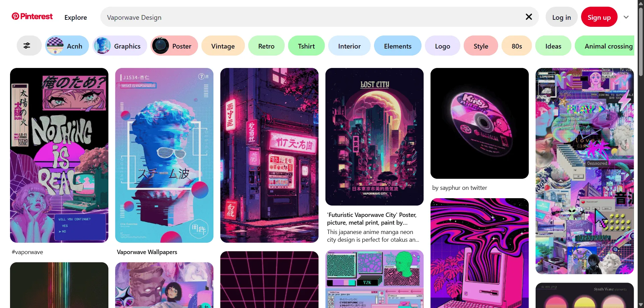Open the vaporwave collage pin
Screen dimensions: 644x308
[x=584, y=171]
